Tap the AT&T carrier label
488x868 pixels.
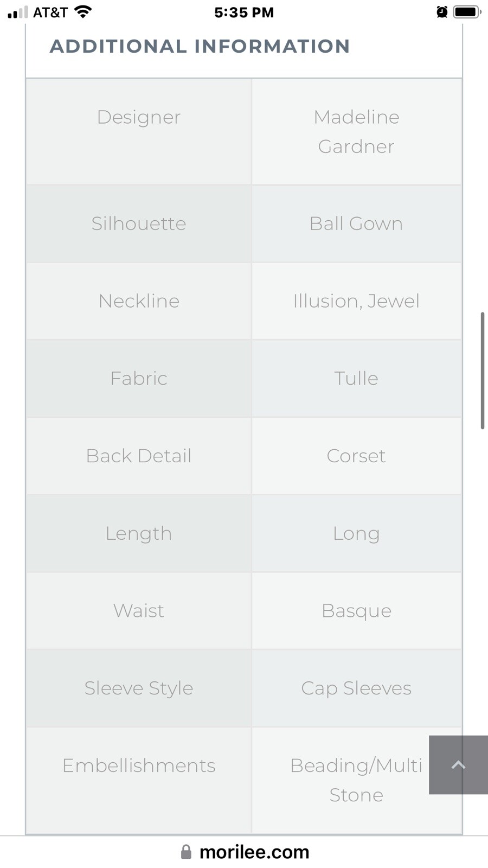click(x=50, y=12)
